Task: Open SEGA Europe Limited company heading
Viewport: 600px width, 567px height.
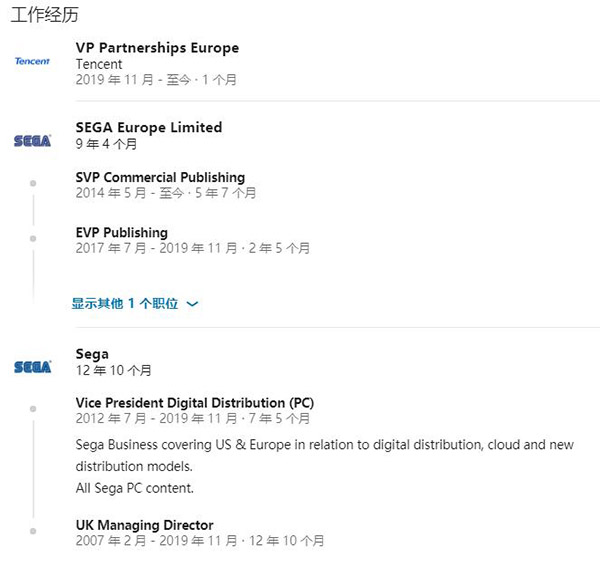Action: [x=149, y=127]
